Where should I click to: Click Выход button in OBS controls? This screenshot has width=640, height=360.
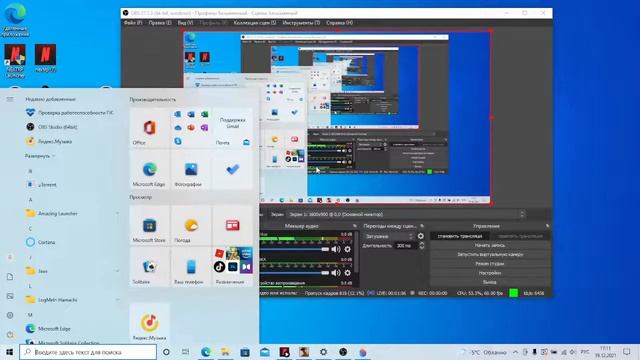point(490,282)
